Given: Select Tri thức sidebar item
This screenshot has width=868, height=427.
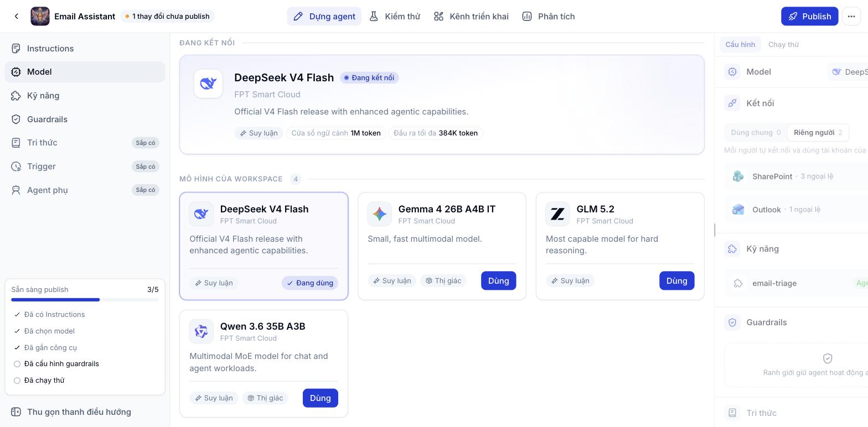Looking at the screenshot, I should (85, 143).
